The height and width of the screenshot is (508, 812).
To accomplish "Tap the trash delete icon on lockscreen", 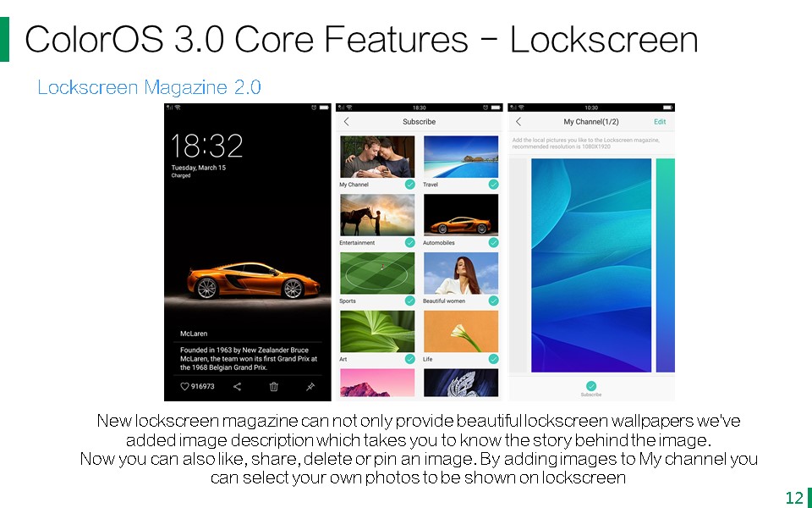I will (274, 386).
